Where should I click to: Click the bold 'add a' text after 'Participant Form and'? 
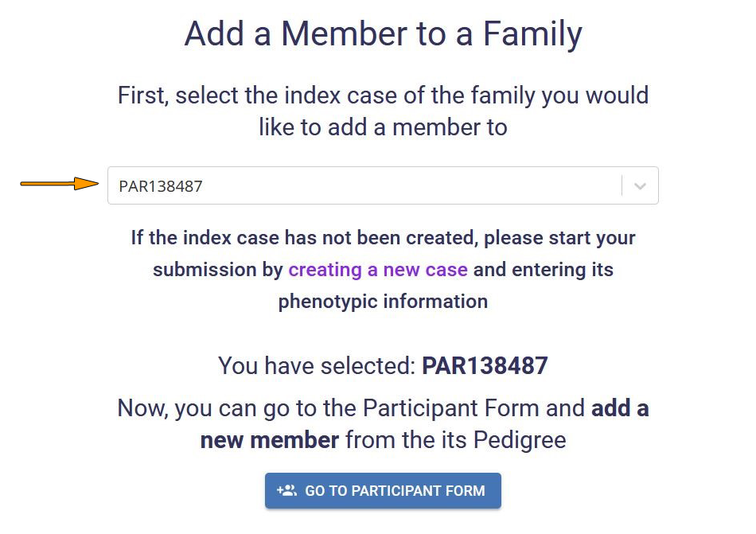coord(620,407)
